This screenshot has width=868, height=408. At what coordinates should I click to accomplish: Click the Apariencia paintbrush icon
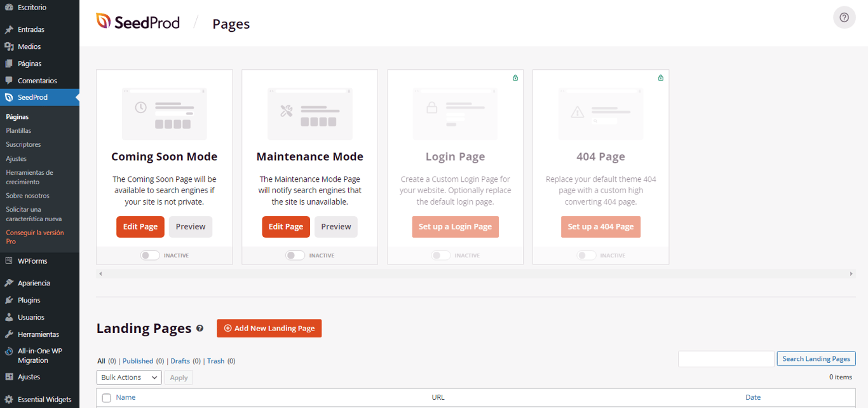pyautogui.click(x=9, y=283)
